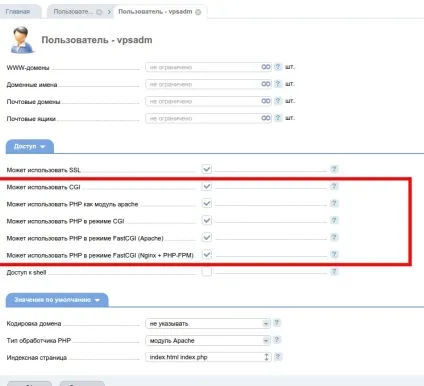
Task: Show help for PHP FastCGI (Nginx + PHP-FPM)
Action: coord(334,254)
